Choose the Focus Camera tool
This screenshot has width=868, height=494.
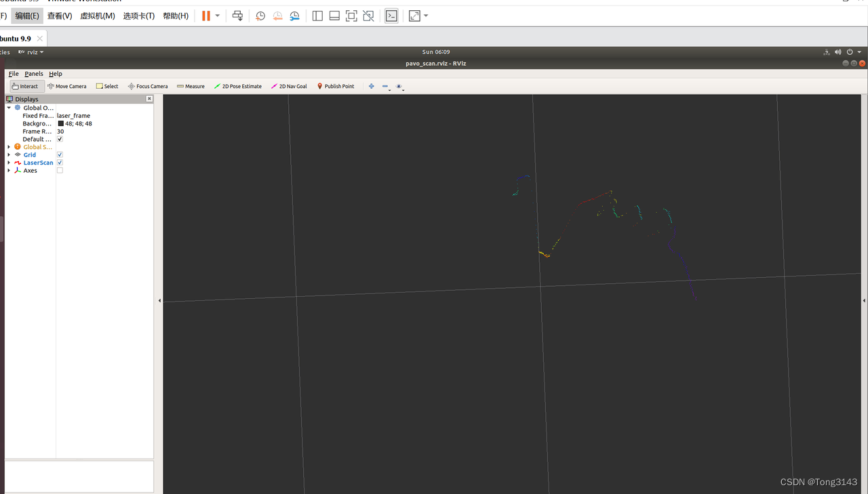pos(147,86)
